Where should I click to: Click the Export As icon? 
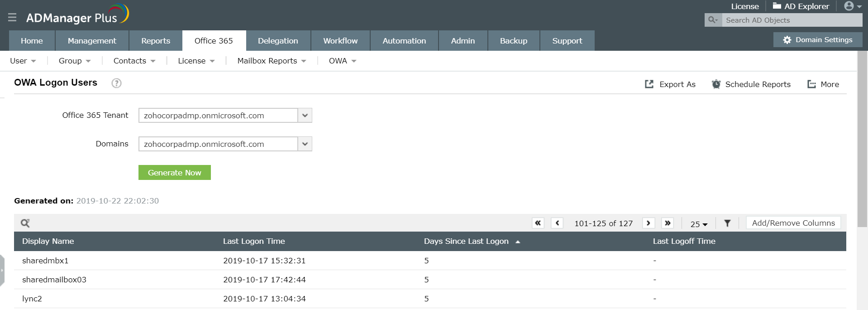(649, 84)
